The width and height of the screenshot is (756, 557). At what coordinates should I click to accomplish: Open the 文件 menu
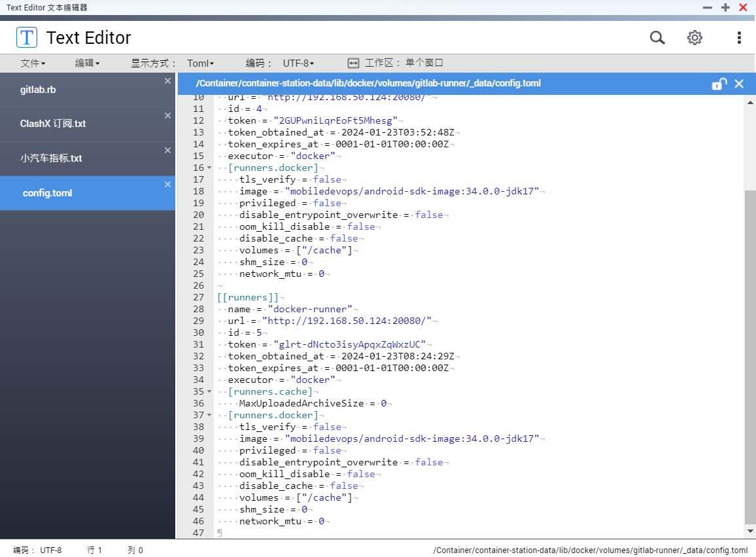pos(33,63)
